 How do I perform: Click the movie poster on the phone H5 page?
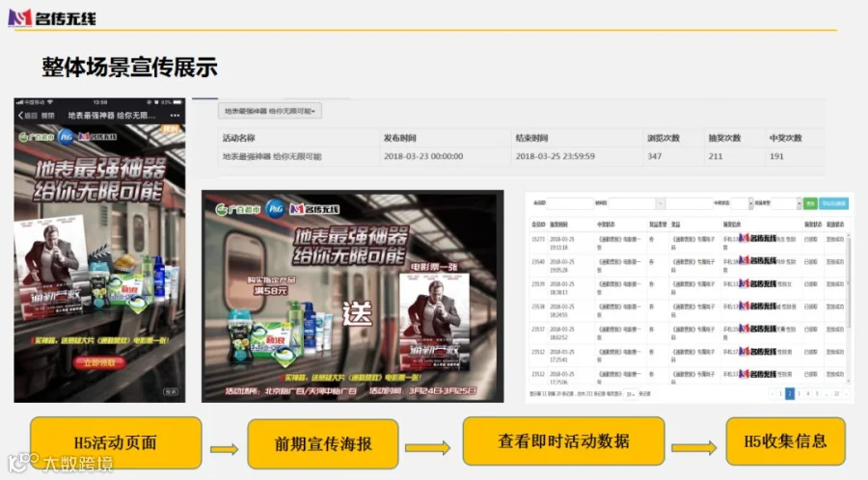[51, 269]
